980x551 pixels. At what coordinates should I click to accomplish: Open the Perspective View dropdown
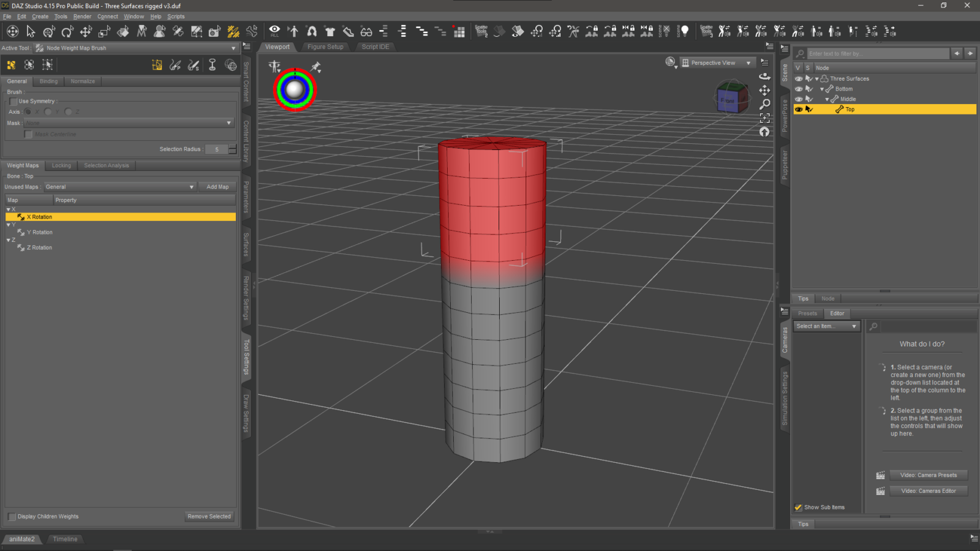coord(717,62)
